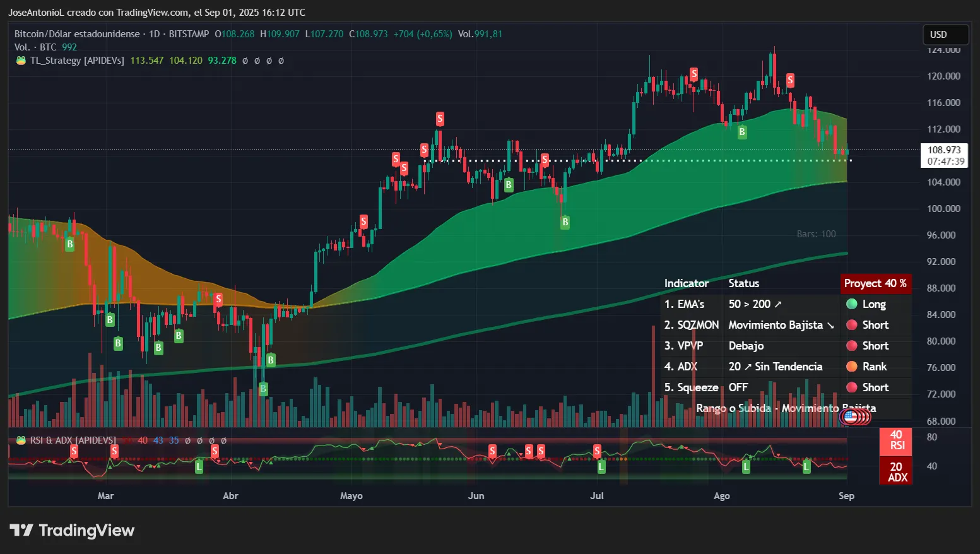Open the USD currency selector
This screenshot has height=554, width=980.
945,35
